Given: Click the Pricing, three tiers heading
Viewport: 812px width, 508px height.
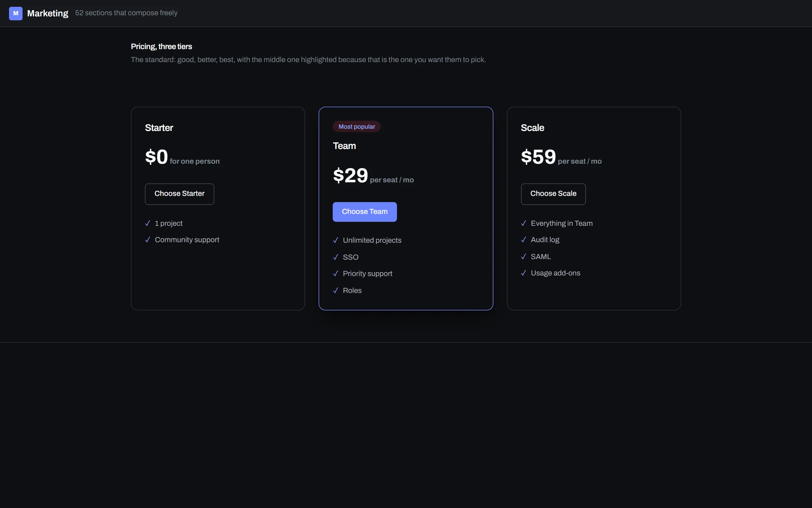Looking at the screenshot, I should (161, 47).
